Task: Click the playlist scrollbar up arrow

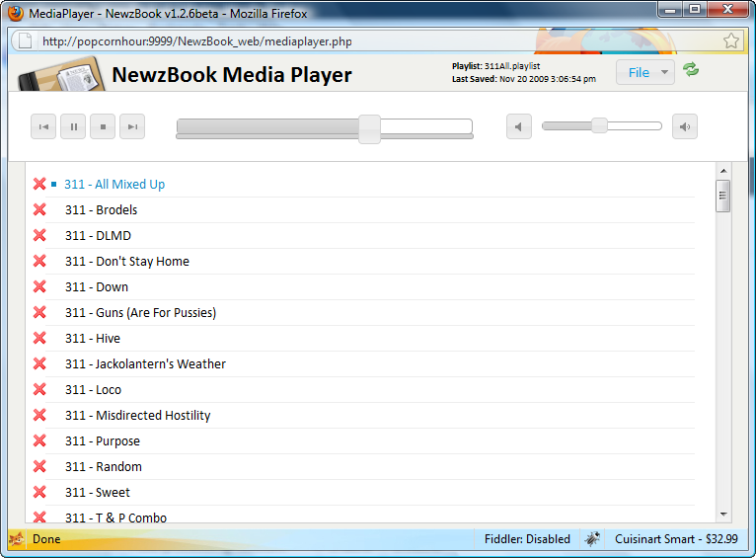Action: coord(723,171)
